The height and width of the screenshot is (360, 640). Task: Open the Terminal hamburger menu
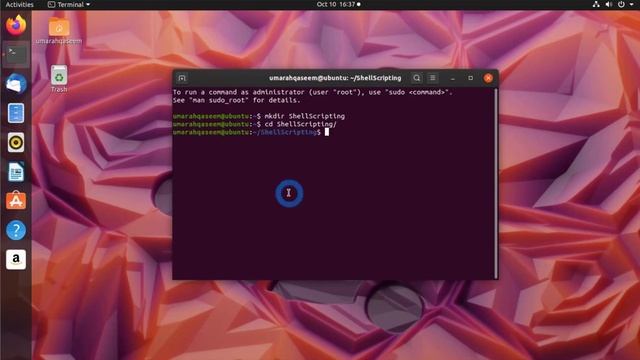click(x=433, y=78)
